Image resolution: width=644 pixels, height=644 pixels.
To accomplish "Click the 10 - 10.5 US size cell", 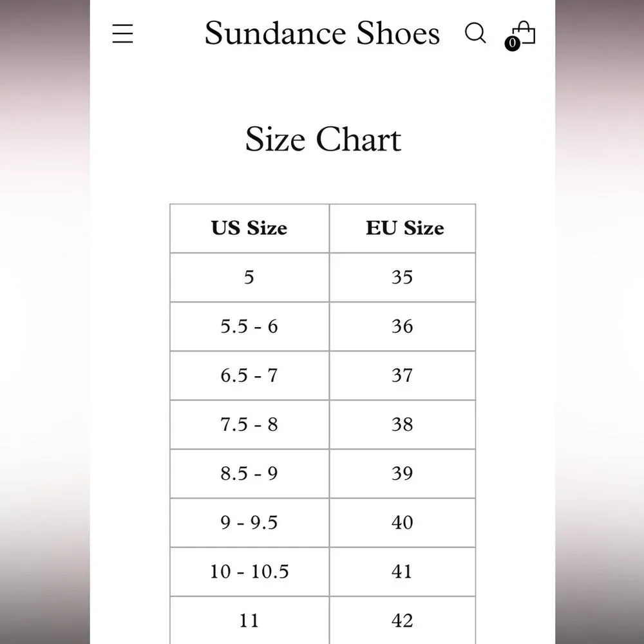I will (x=249, y=571).
